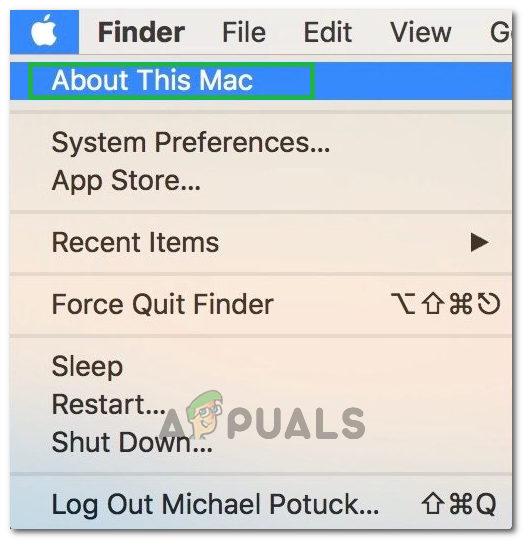Screen dimensions: 523x540
Task: Open the View menu
Action: 420,32
